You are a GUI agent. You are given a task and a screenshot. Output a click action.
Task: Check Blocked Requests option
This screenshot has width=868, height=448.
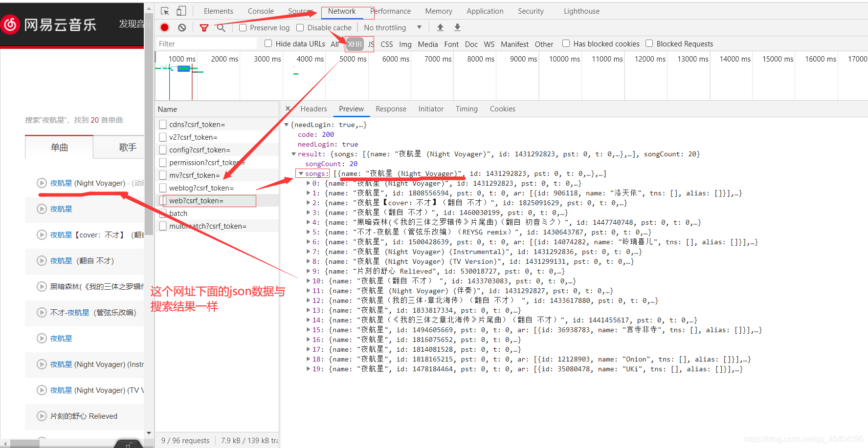tap(649, 43)
